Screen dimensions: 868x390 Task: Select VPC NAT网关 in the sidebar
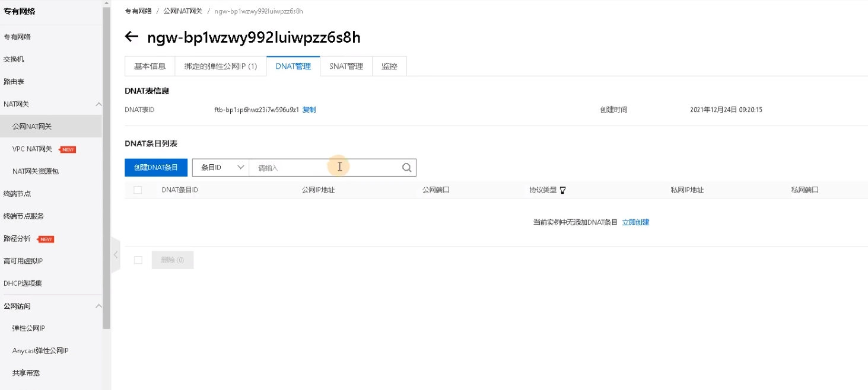(x=36, y=149)
